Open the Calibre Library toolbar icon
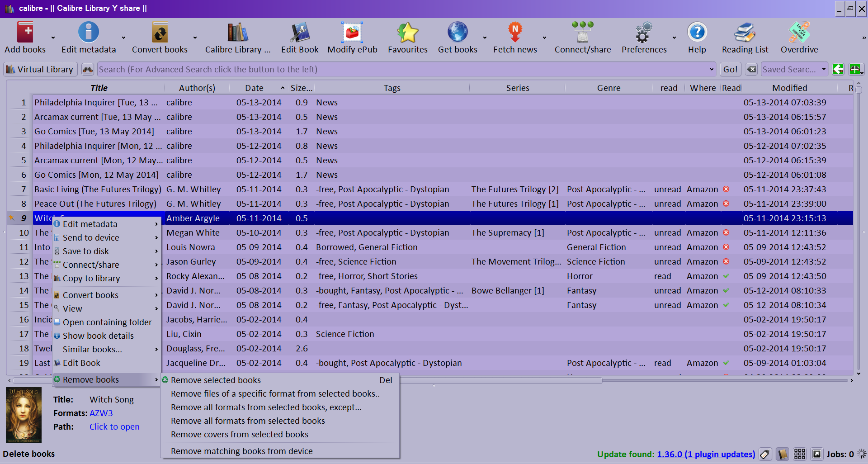 (238, 33)
